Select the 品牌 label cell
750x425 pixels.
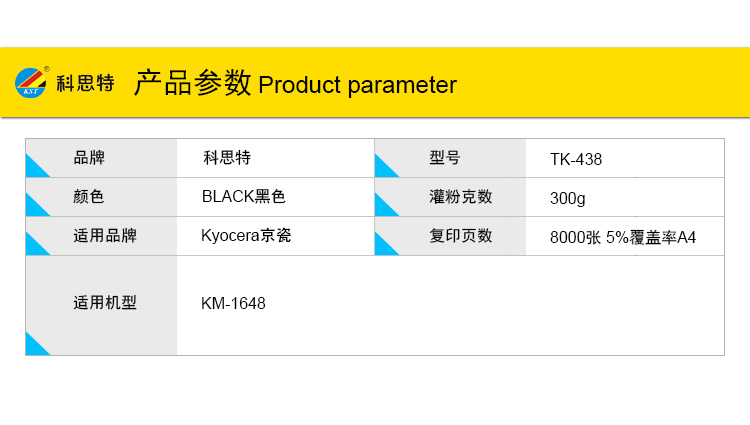(x=89, y=158)
